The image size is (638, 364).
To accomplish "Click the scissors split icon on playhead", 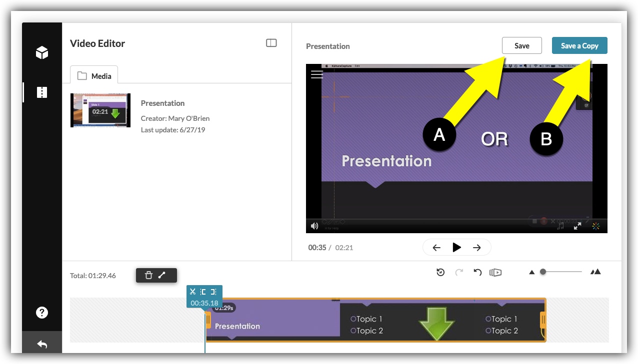I will point(193,292).
